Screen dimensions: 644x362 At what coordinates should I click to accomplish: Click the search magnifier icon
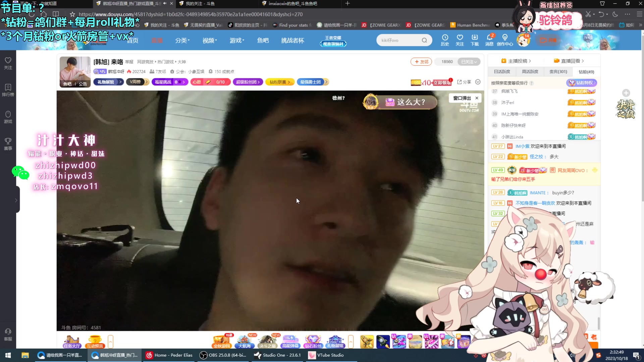pos(424,40)
